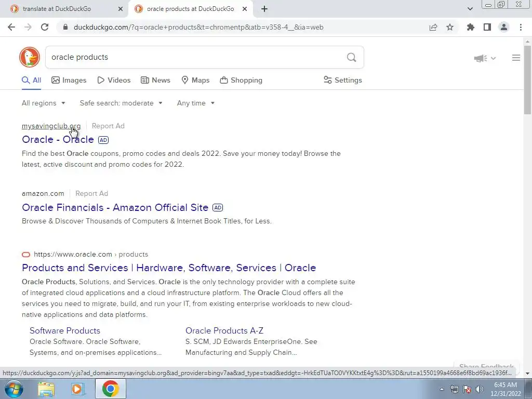
Task: Bookmark this page with the star
Action: [x=450, y=27]
